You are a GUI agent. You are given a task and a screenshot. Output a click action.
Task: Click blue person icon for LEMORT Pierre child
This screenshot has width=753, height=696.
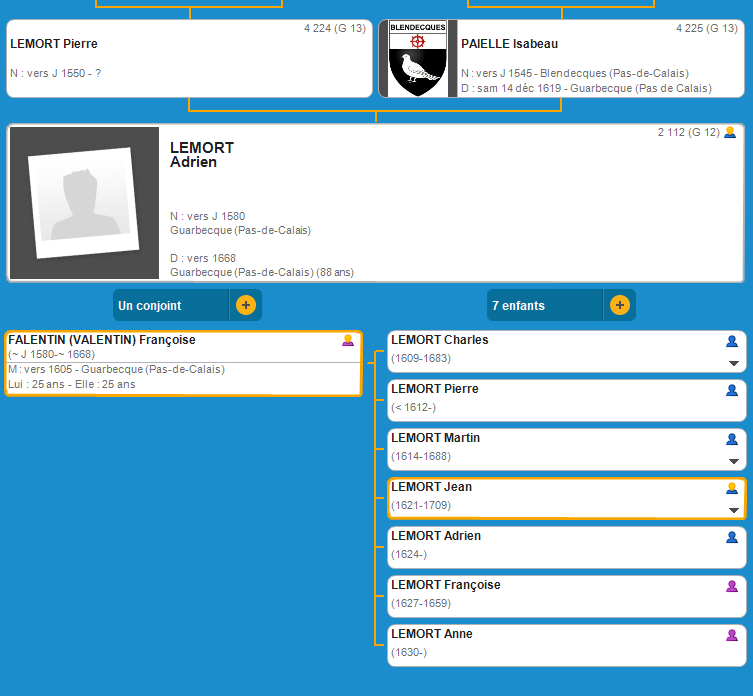tap(732, 390)
